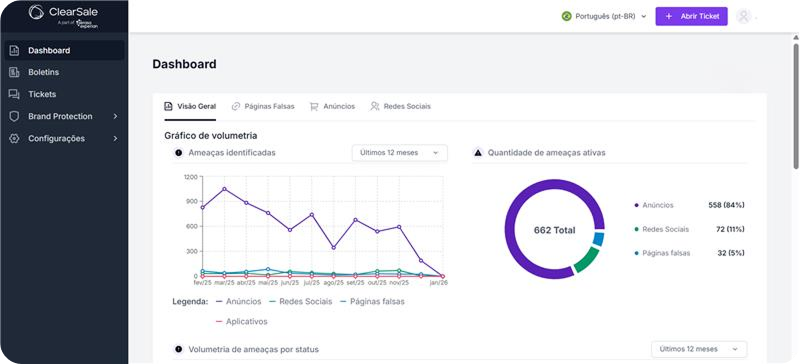Expand the Configurações submenu chevron
Viewport: 800px width, 364px height.
point(115,138)
